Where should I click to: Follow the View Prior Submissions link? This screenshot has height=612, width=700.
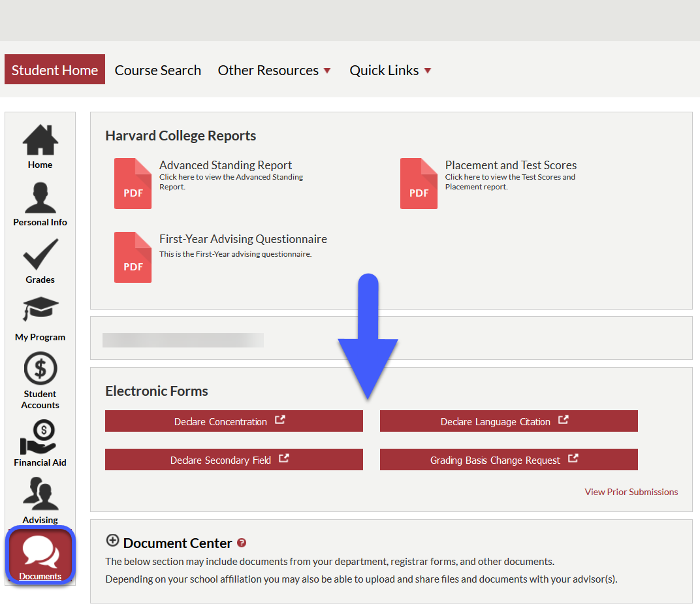tap(631, 492)
